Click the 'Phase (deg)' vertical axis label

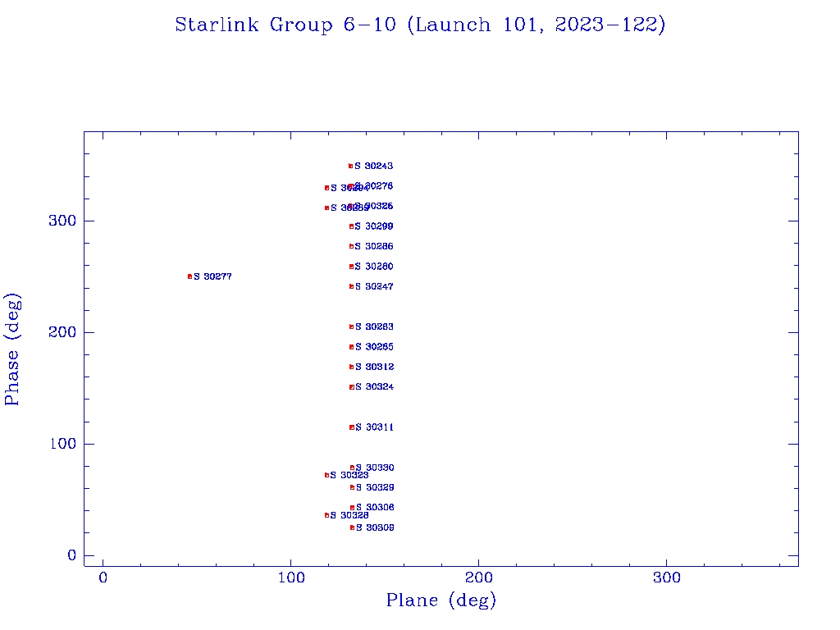pyautogui.click(x=11, y=349)
